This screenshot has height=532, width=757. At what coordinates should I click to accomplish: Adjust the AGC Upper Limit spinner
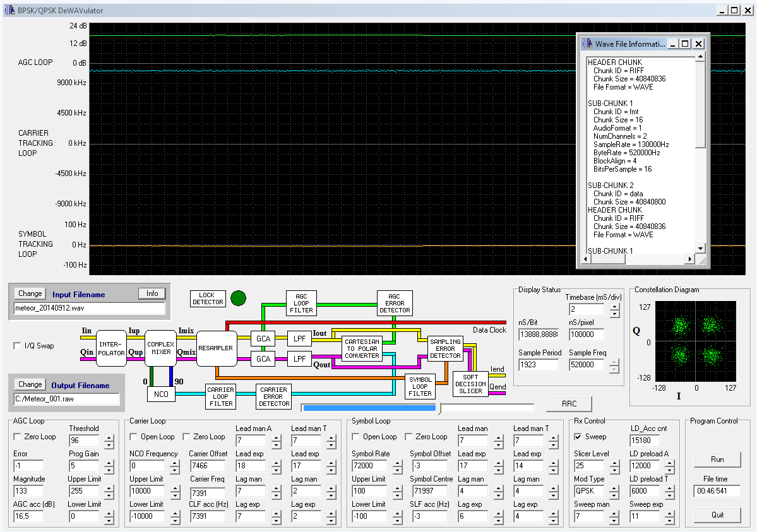(109, 492)
